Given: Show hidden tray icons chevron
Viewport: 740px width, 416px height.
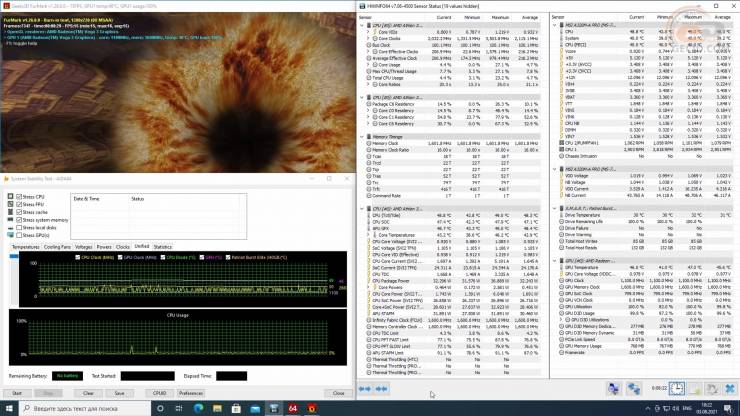Looking at the screenshot, I should click(x=648, y=408).
